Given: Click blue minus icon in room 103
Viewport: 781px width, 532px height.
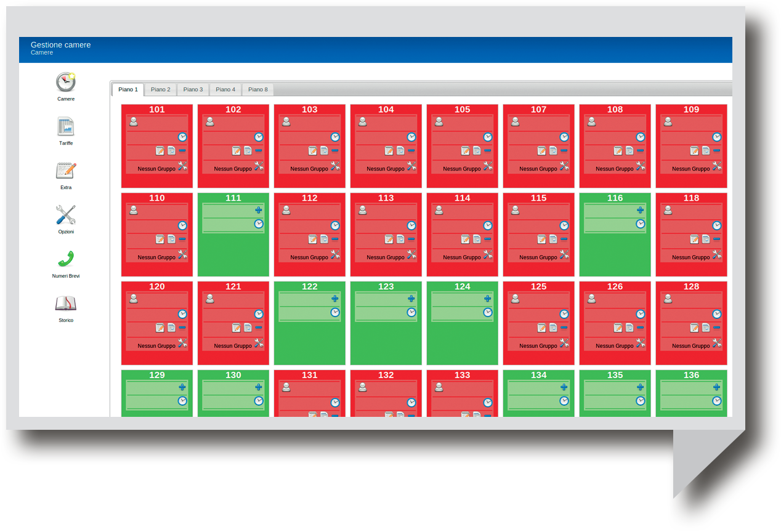Looking at the screenshot, I should click(x=335, y=150).
